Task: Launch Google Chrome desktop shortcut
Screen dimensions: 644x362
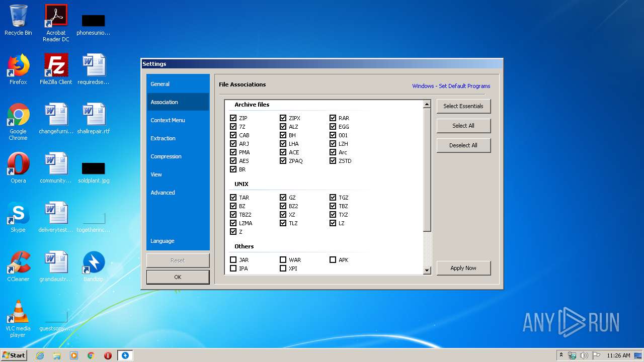Action: coord(18,122)
